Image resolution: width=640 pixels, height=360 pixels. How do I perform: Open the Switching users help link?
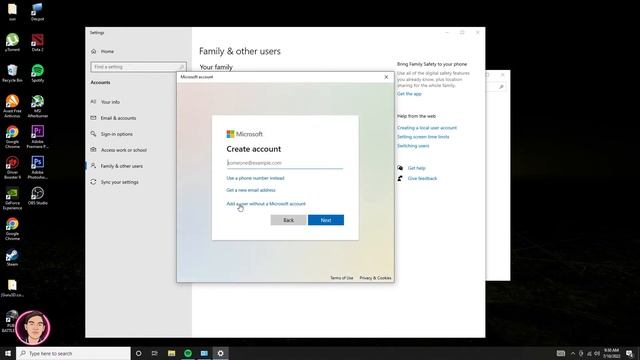pyautogui.click(x=413, y=146)
